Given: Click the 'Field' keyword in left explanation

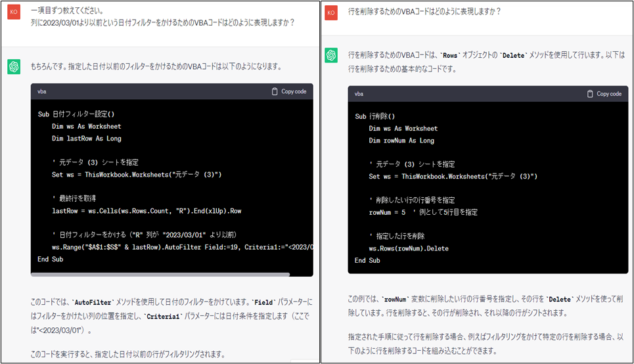Looking at the screenshot, I should 263,302.
